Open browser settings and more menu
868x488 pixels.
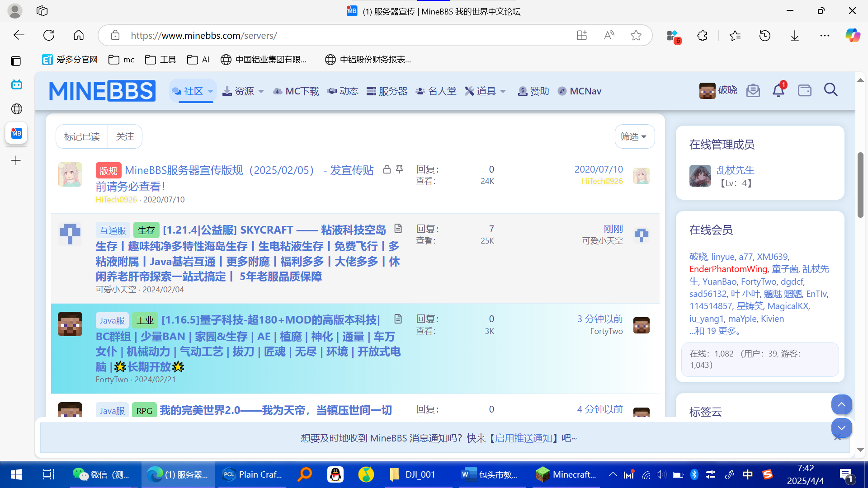pos(825,35)
